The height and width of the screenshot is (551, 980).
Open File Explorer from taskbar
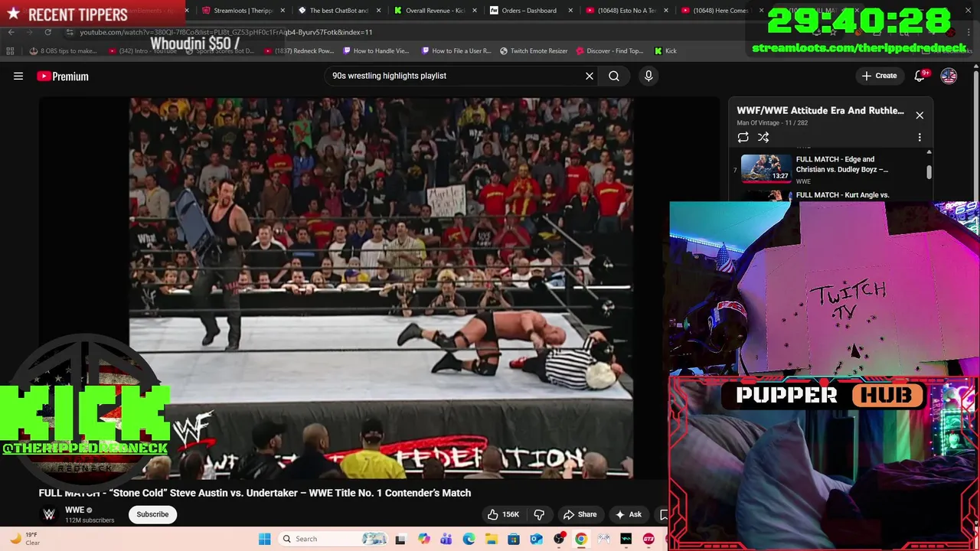click(x=491, y=539)
